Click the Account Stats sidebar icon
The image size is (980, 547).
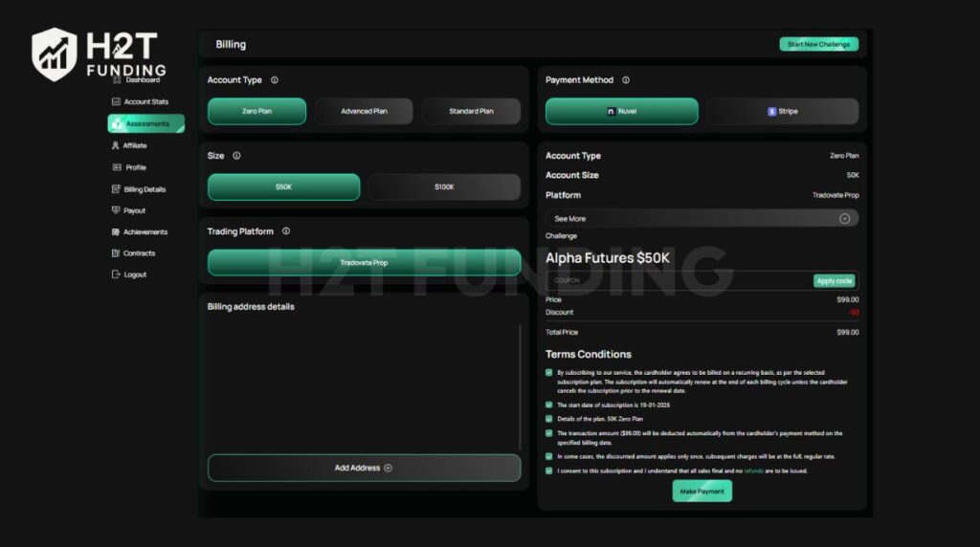pos(116,101)
